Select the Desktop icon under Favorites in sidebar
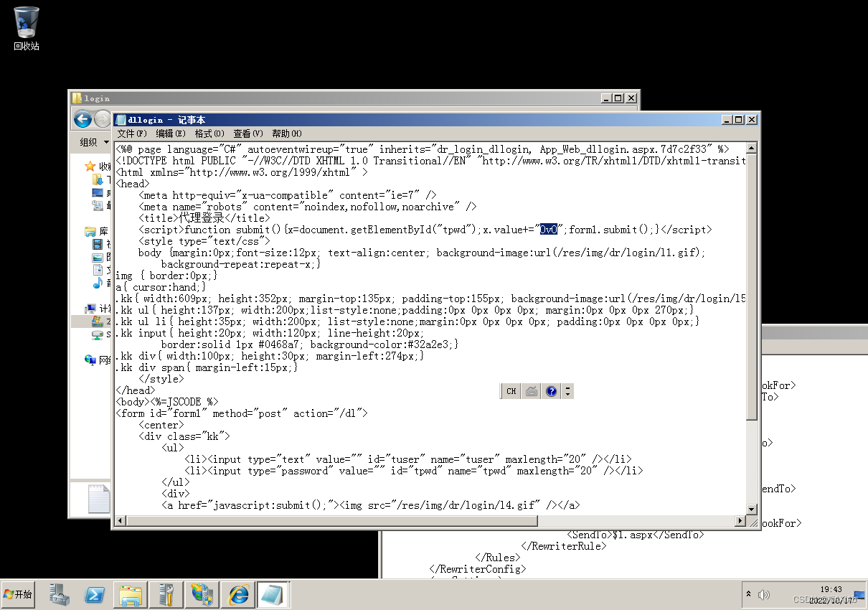This screenshot has height=610, width=868. coord(98,192)
